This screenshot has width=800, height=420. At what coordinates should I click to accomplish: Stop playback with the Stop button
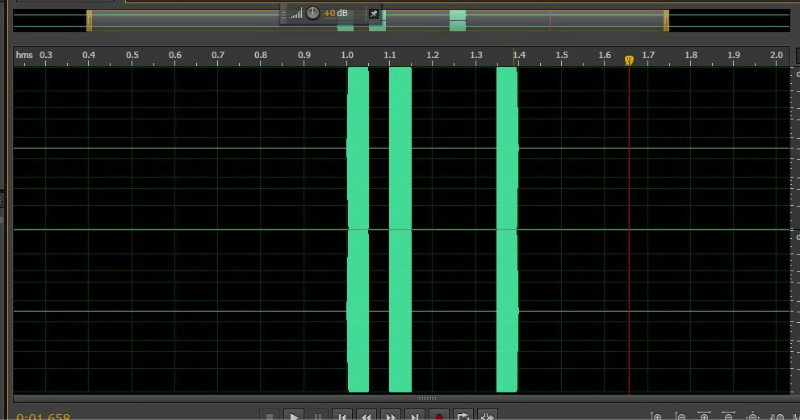(x=269, y=415)
